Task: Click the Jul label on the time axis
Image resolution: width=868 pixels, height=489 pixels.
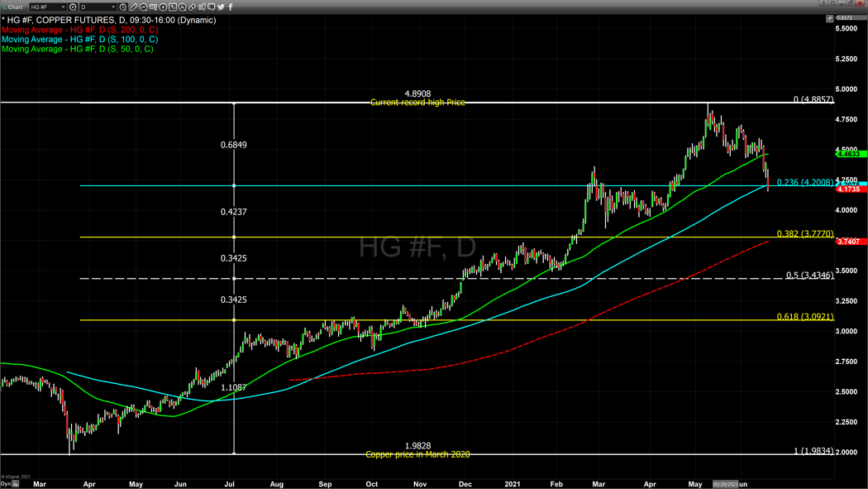Action: pos(229,484)
